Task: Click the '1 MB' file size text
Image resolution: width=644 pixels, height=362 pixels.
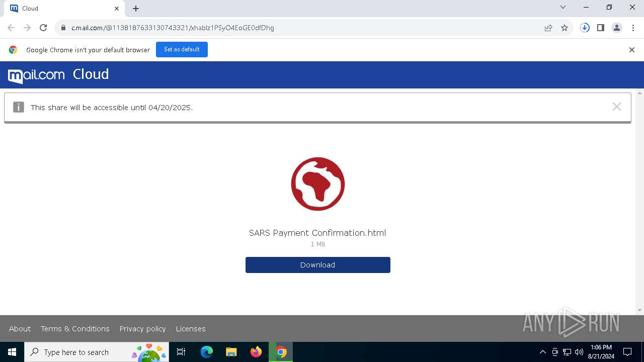Action: (318, 244)
